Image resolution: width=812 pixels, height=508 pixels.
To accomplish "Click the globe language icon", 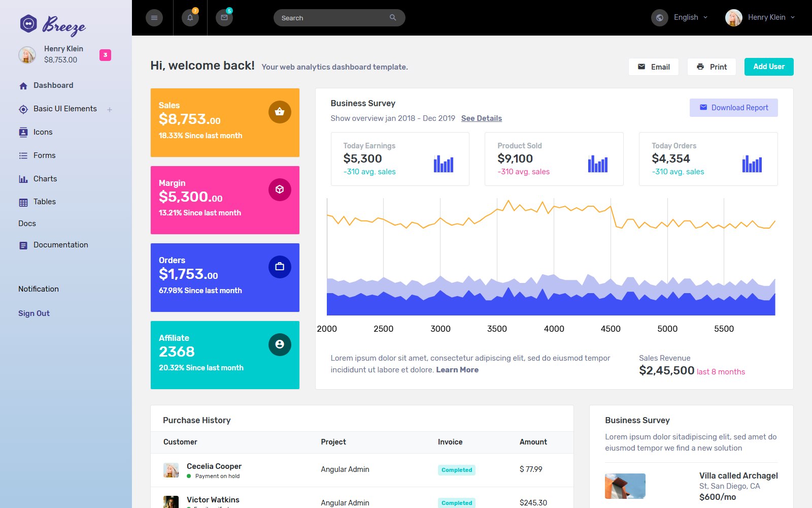I will click(x=660, y=18).
